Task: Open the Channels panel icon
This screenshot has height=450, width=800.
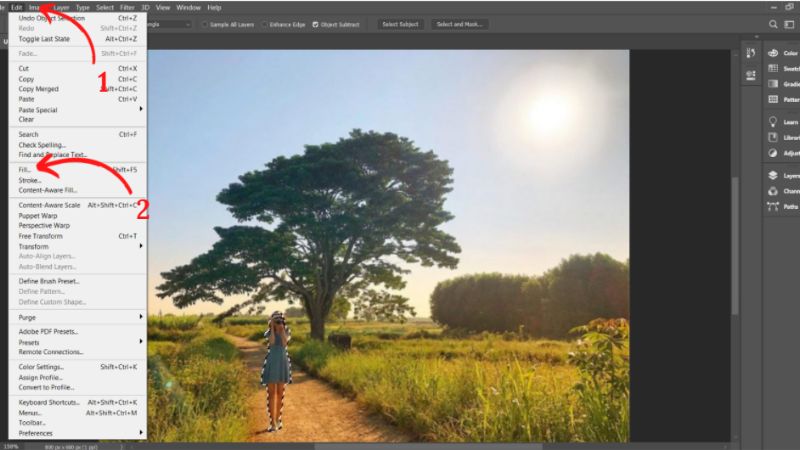Action: [x=773, y=191]
